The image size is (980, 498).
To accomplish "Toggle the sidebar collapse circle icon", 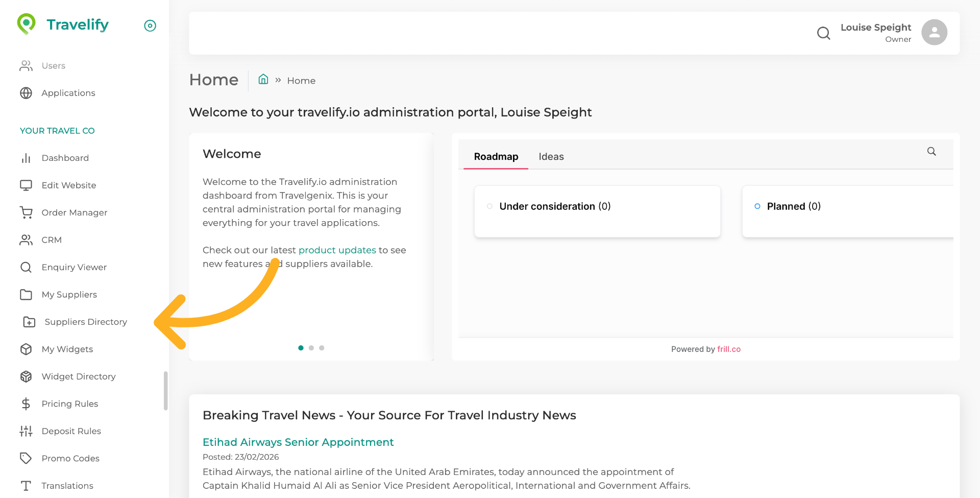I will point(150,26).
